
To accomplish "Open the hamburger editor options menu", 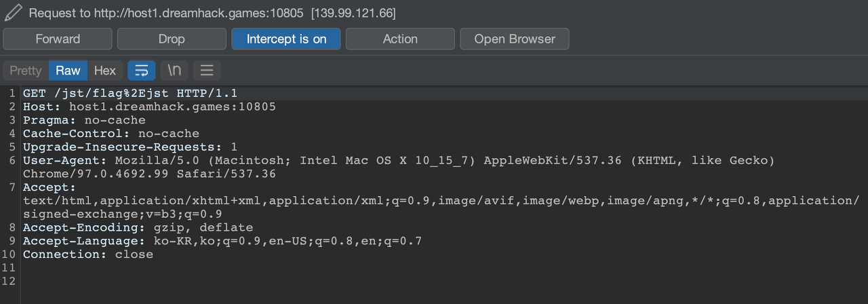I will [207, 71].
